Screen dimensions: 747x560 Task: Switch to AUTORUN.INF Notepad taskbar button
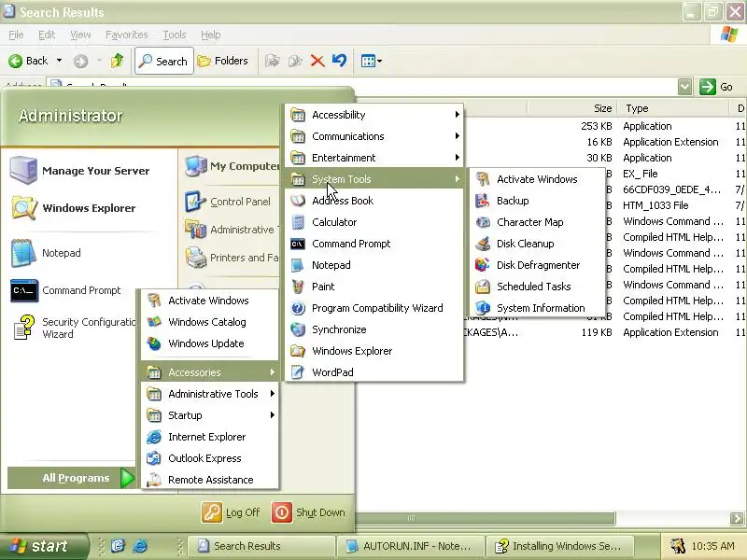410,546
